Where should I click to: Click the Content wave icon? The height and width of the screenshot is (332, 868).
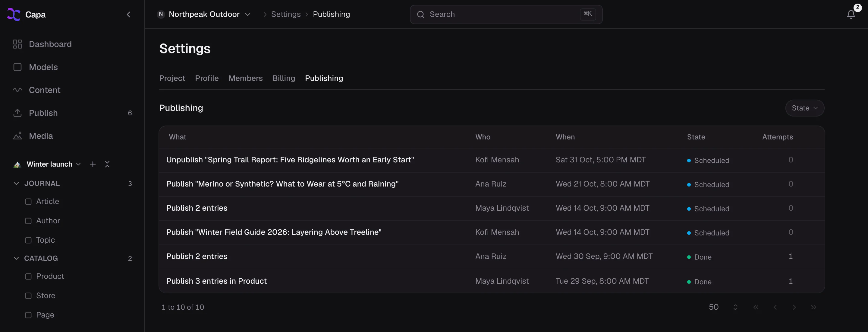(17, 90)
